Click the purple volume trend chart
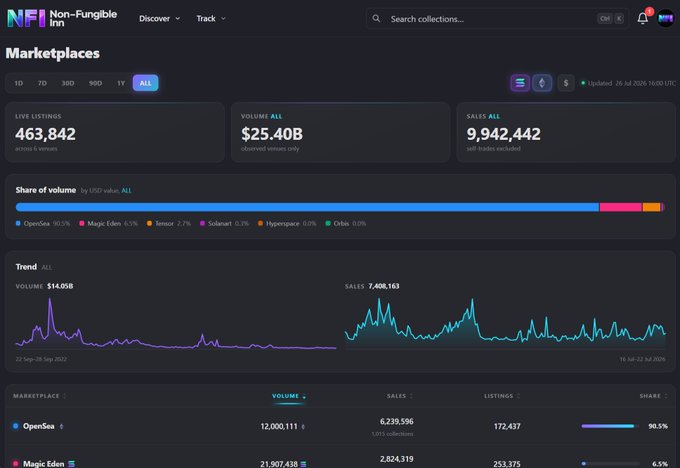This screenshot has height=468, width=680. pos(176,323)
